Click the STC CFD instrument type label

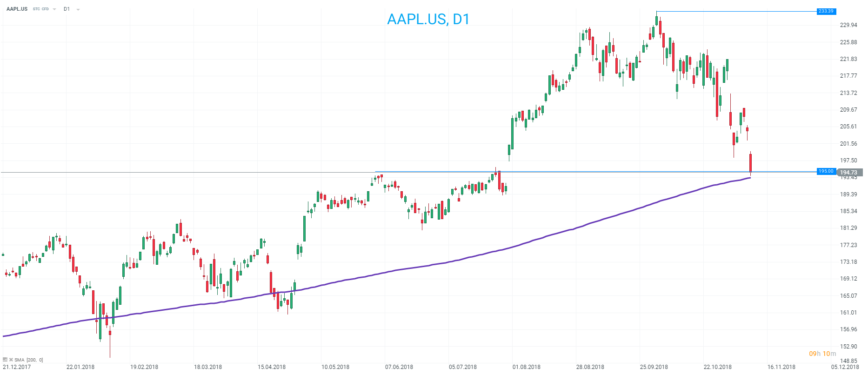click(41, 9)
